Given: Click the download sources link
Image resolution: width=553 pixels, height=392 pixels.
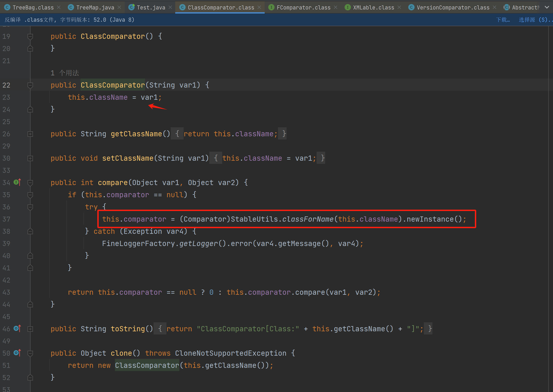Looking at the screenshot, I should (x=503, y=20).
